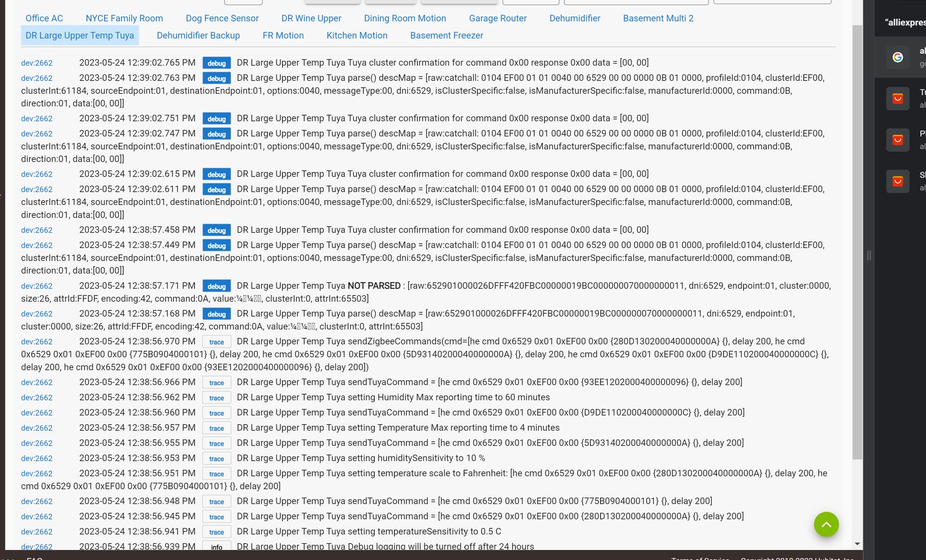Open the DR Wine Upper tab
The height and width of the screenshot is (560, 926).
tap(311, 18)
